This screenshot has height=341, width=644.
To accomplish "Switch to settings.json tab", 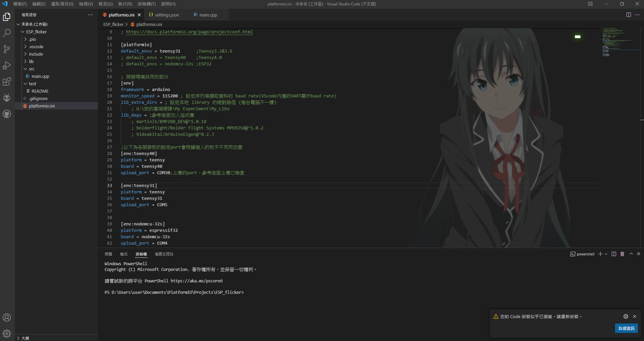I will click(x=167, y=15).
